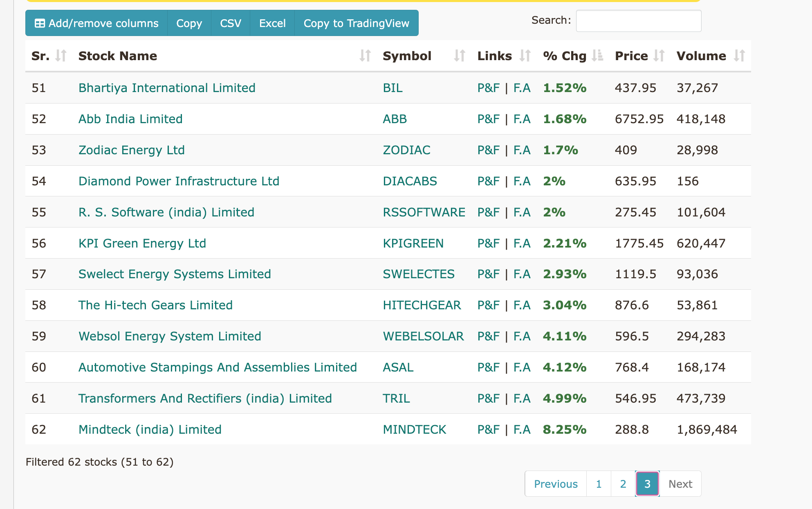Sort by Stock Name column arrows

coord(365,56)
